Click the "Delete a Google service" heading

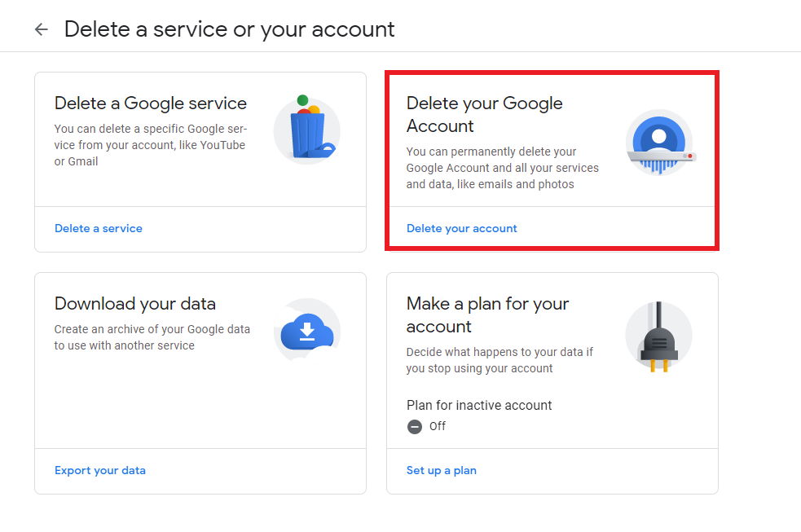pos(151,103)
